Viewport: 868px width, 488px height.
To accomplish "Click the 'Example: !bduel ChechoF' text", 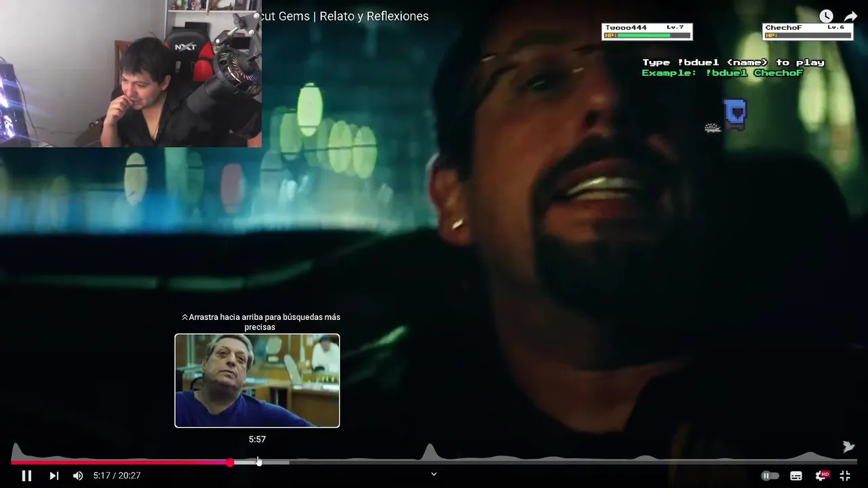I will click(x=722, y=73).
